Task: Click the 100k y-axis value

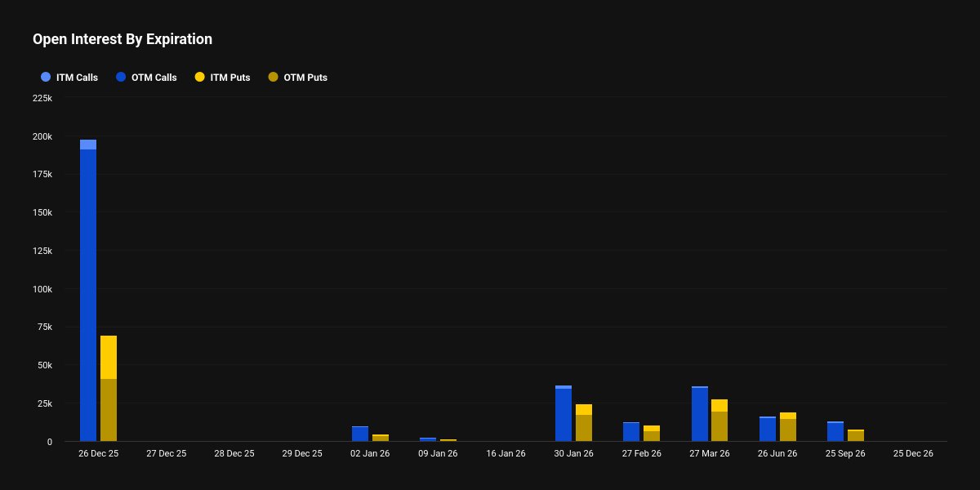Action: 42,289
